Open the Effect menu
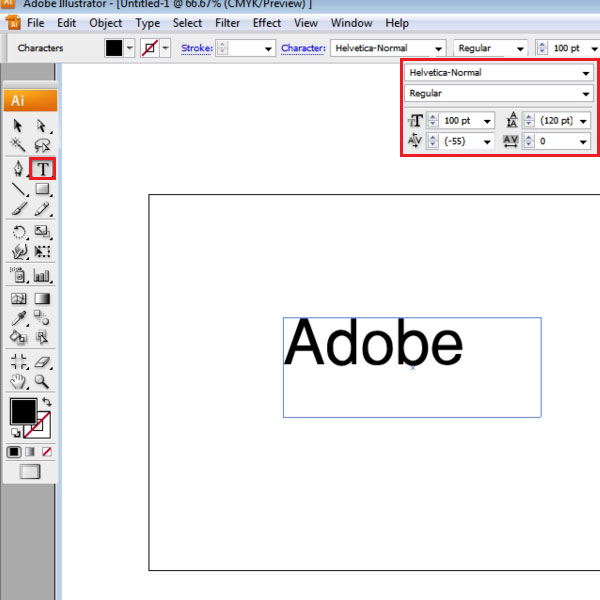Screen dimensions: 600x600 tap(267, 23)
